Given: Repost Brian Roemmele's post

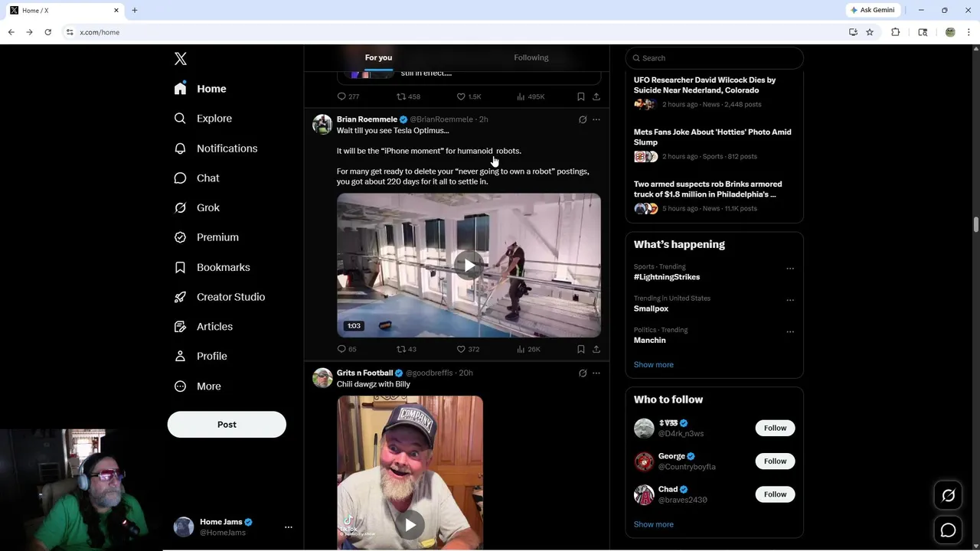Looking at the screenshot, I should pyautogui.click(x=407, y=350).
